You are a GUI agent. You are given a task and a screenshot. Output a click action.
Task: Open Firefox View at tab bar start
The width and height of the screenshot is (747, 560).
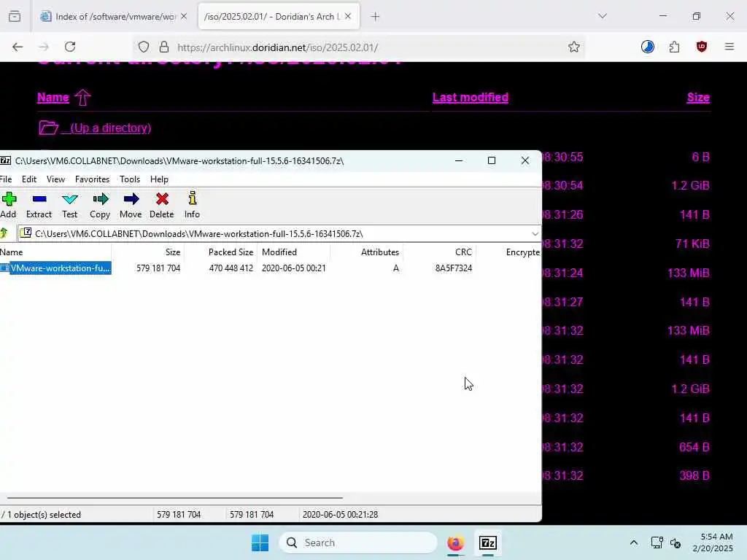tap(15, 17)
